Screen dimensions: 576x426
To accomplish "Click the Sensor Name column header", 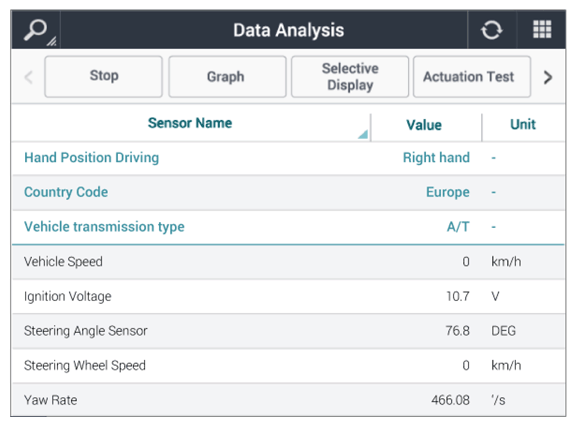I will click(x=190, y=123).
